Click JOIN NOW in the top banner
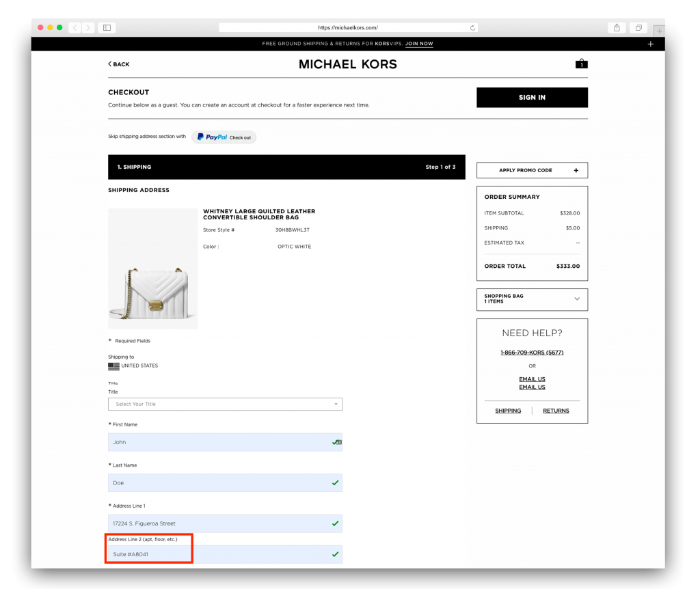 point(419,44)
